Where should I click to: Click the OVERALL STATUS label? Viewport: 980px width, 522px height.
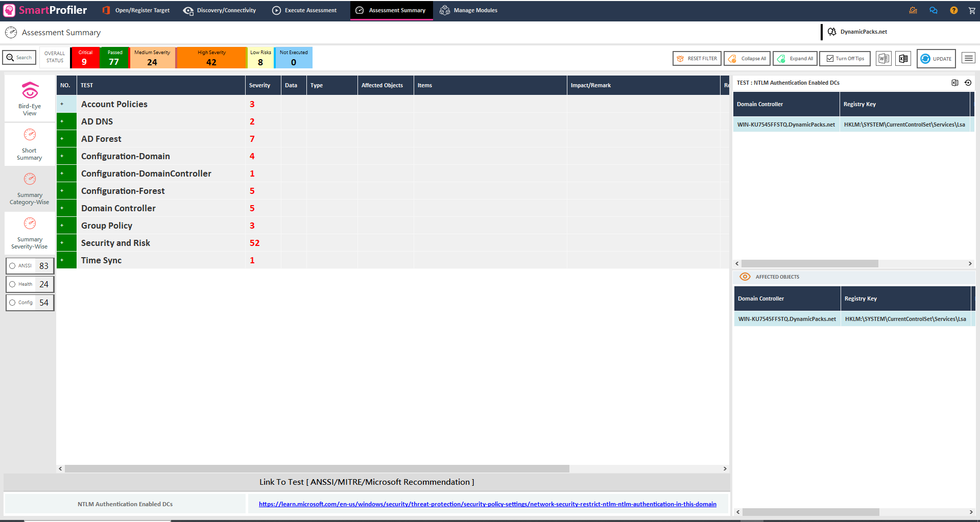55,57
